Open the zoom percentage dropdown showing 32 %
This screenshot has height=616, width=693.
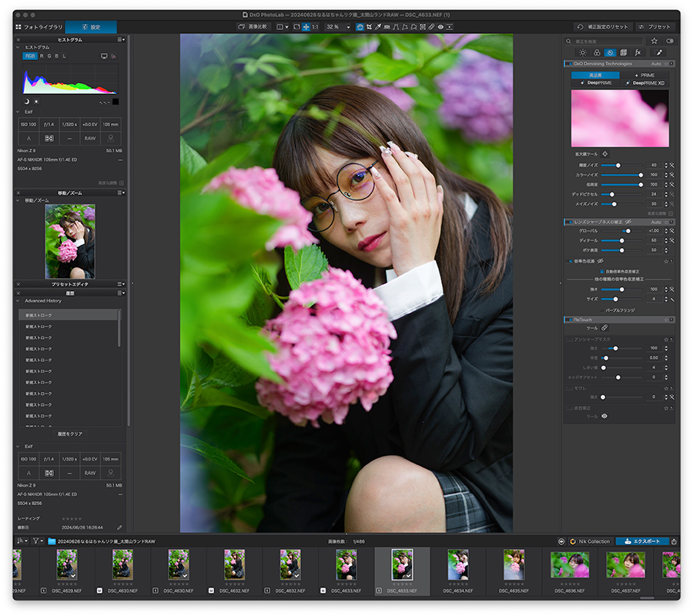point(338,27)
